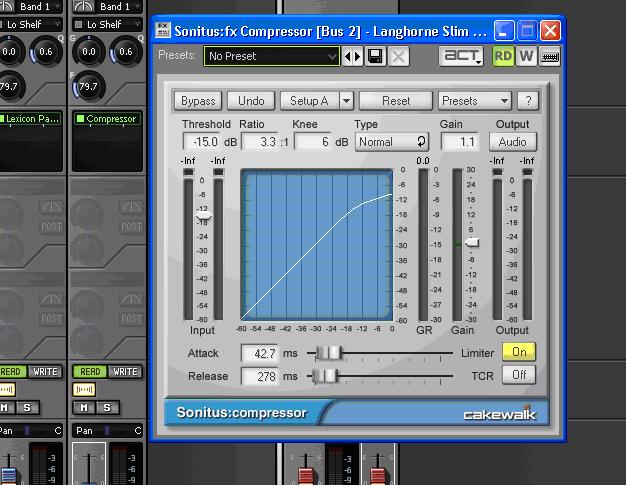Screen dimensions: 626x485
Task: Toggle automation read RD button
Action: click(503, 56)
